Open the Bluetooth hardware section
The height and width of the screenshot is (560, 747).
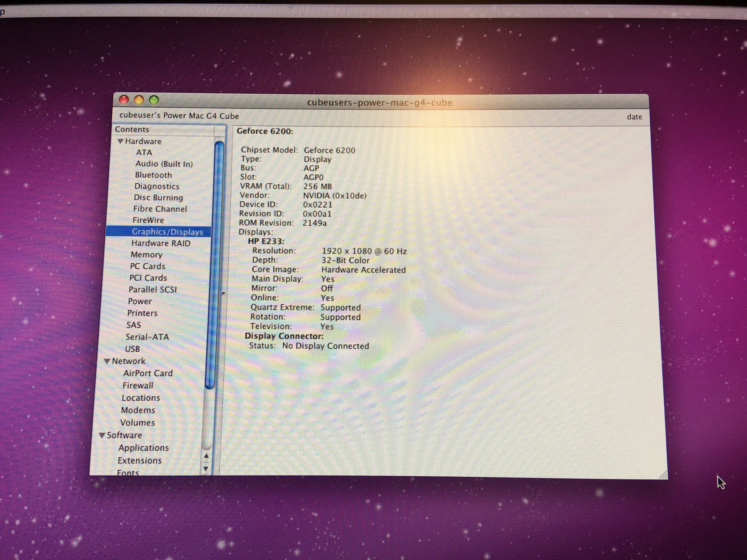tap(154, 175)
